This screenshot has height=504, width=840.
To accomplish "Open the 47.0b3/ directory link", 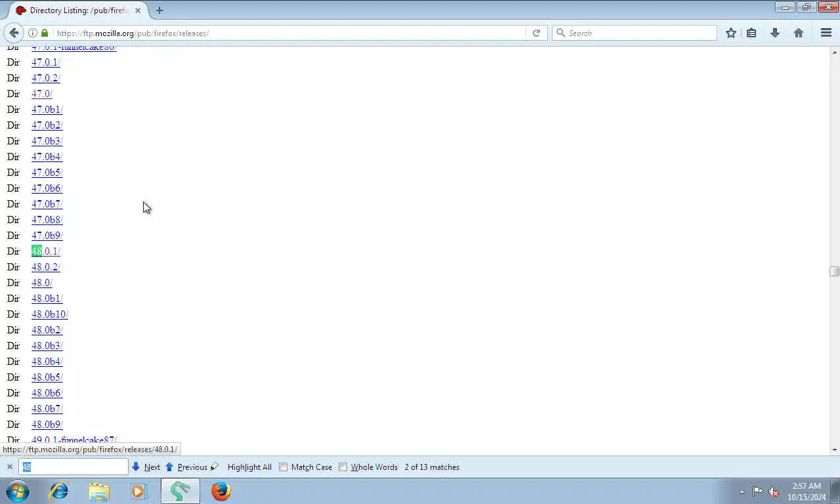I will coord(47,141).
